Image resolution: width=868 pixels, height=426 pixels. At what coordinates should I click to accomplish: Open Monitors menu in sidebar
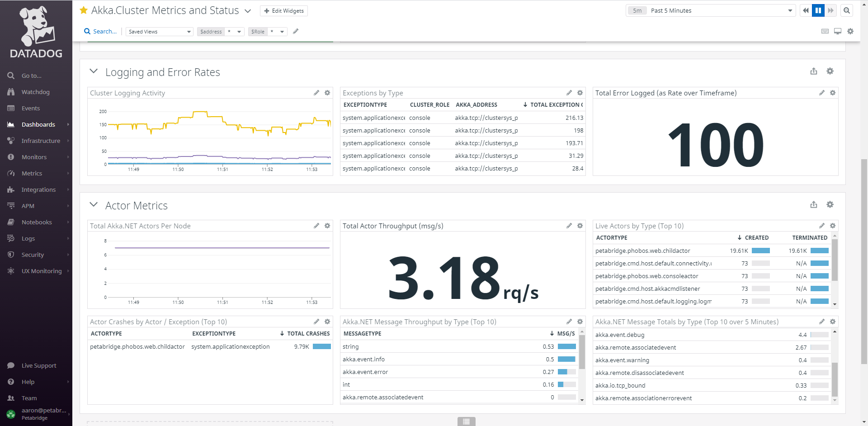(36, 157)
